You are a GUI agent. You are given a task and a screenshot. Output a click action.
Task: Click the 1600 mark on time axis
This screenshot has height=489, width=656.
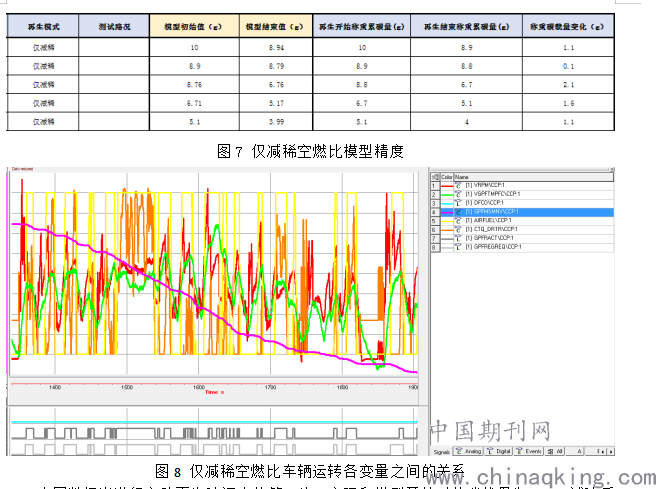(x=199, y=387)
